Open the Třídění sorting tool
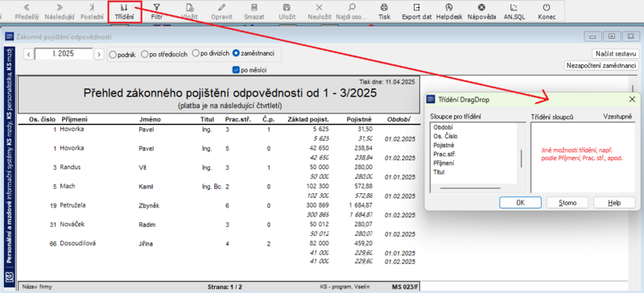Image resolution: width=644 pixels, height=293 pixels. click(125, 11)
